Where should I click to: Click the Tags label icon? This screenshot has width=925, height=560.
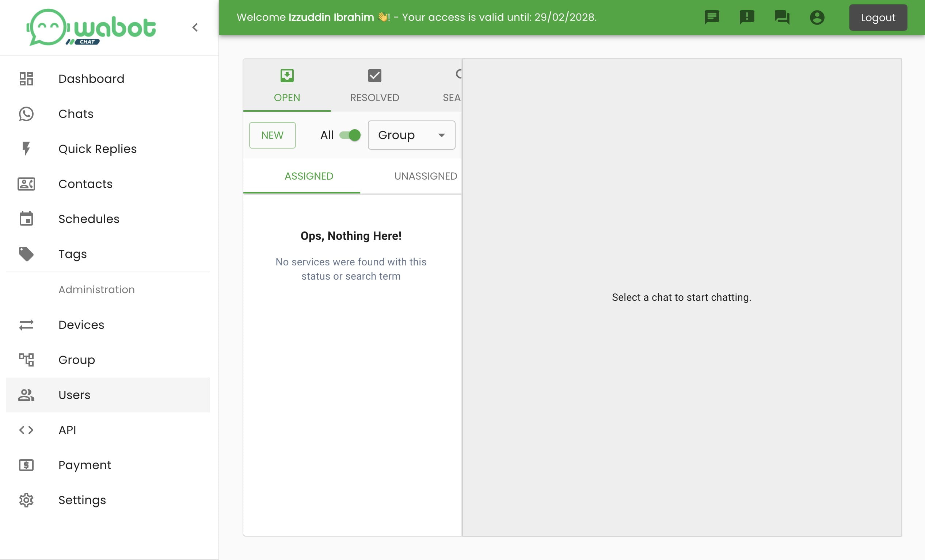(26, 254)
